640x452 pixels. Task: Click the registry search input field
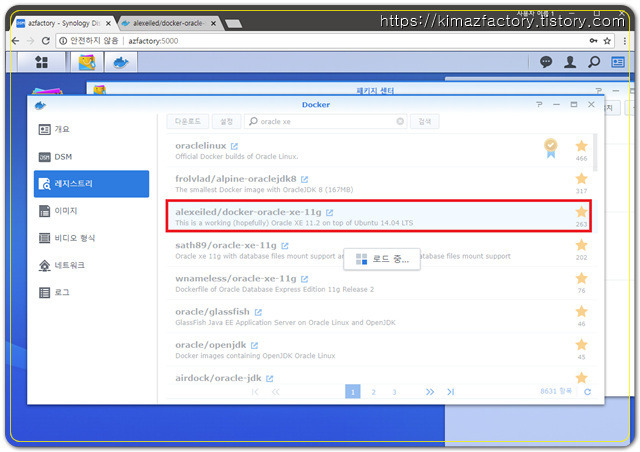pos(325,121)
